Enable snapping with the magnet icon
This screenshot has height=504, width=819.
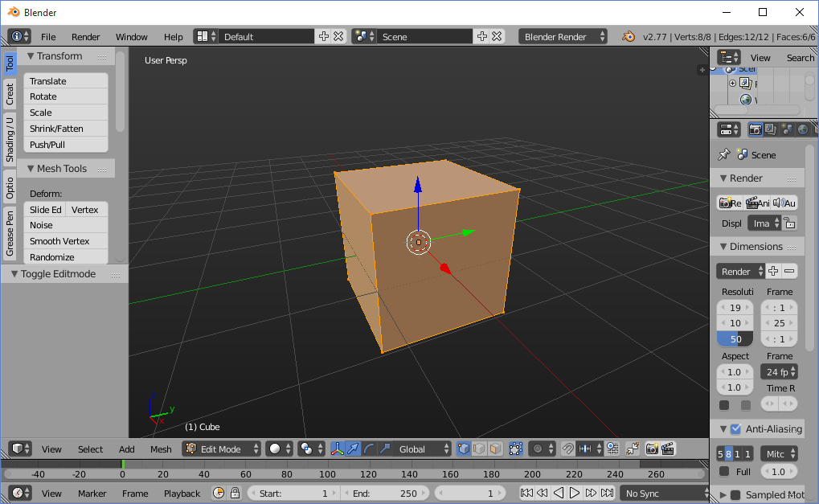point(567,449)
